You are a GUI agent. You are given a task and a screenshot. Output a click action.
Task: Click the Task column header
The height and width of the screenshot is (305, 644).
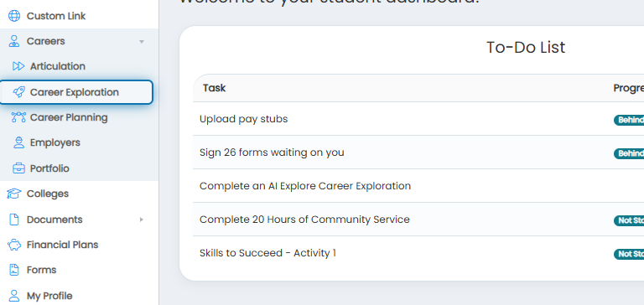point(214,88)
